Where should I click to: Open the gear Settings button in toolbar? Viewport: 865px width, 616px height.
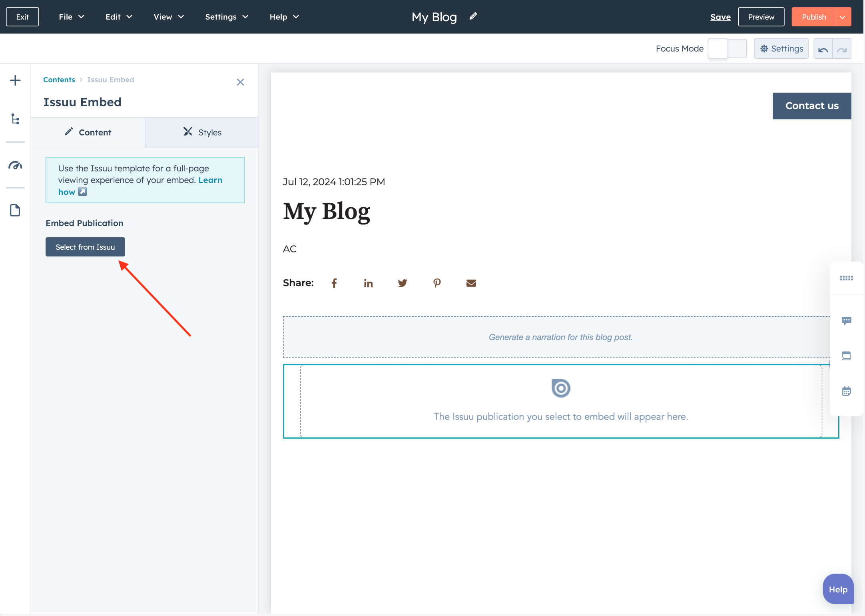pos(781,49)
